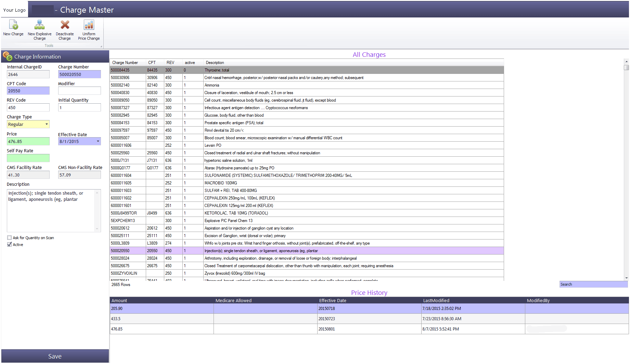Viewport: 630px width, 364px height.
Task: Sort by the Charge Number column header
Action: pos(125,63)
